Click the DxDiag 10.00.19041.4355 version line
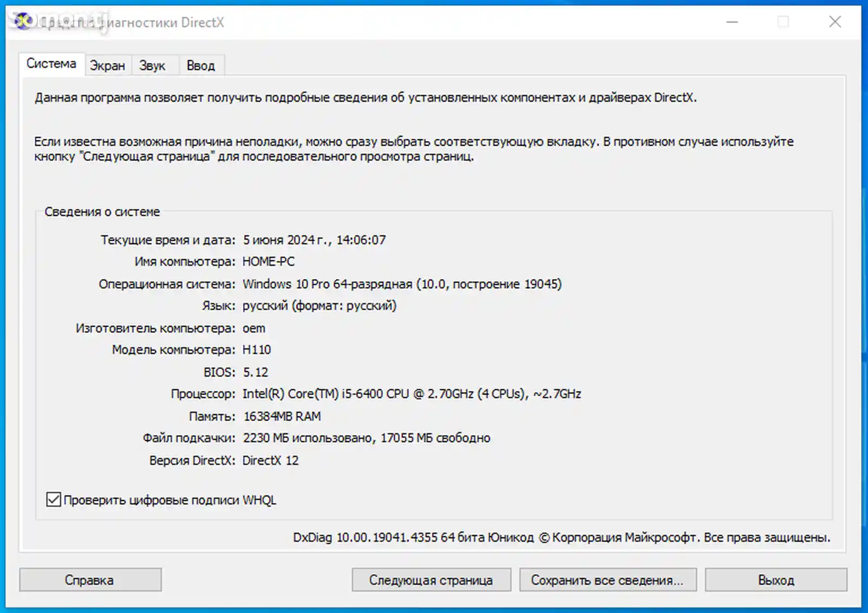The width and height of the screenshot is (868, 613). point(562,538)
